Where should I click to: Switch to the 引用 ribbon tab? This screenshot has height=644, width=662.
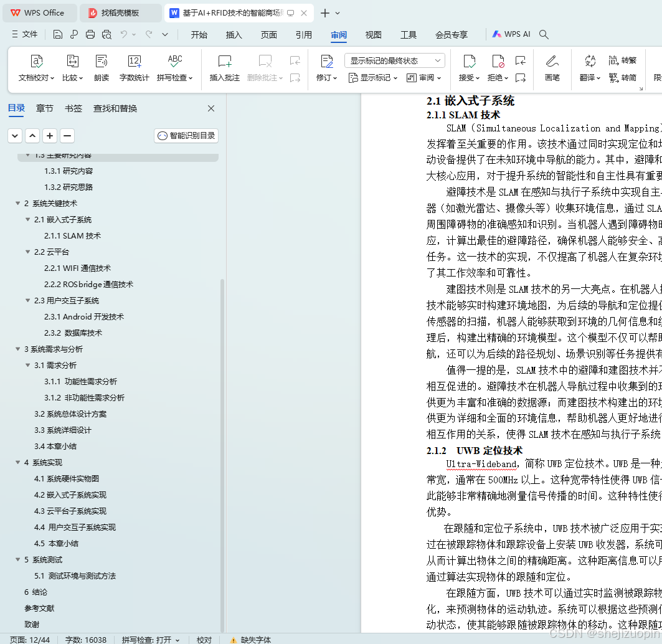[x=303, y=35]
